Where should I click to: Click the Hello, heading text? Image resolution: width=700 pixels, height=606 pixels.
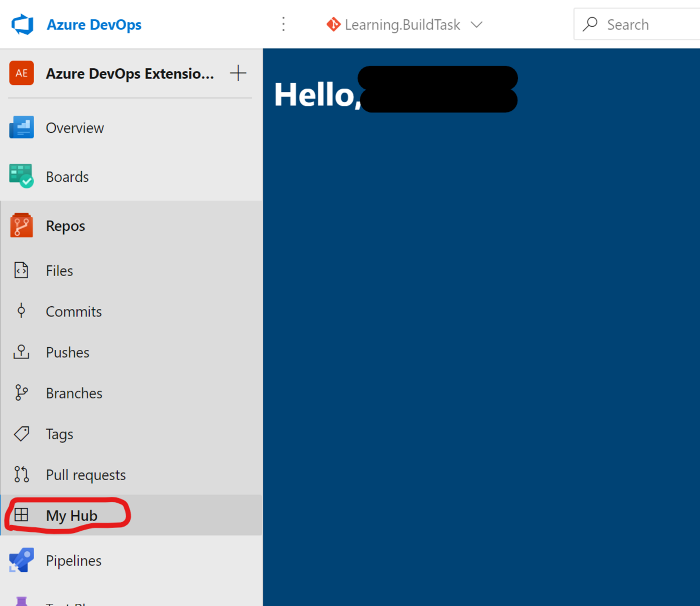tap(318, 95)
